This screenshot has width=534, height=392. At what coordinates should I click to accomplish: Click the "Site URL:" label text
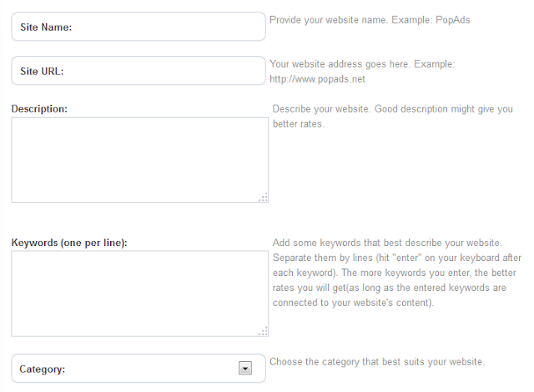coord(43,71)
